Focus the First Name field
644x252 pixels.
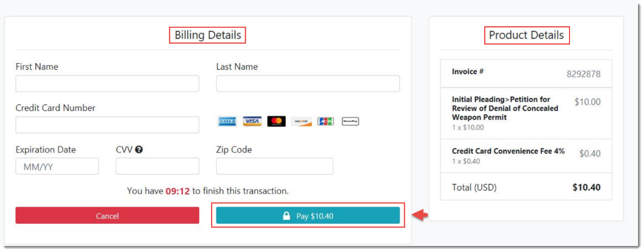pyautogui.click(x=107, y=83)
